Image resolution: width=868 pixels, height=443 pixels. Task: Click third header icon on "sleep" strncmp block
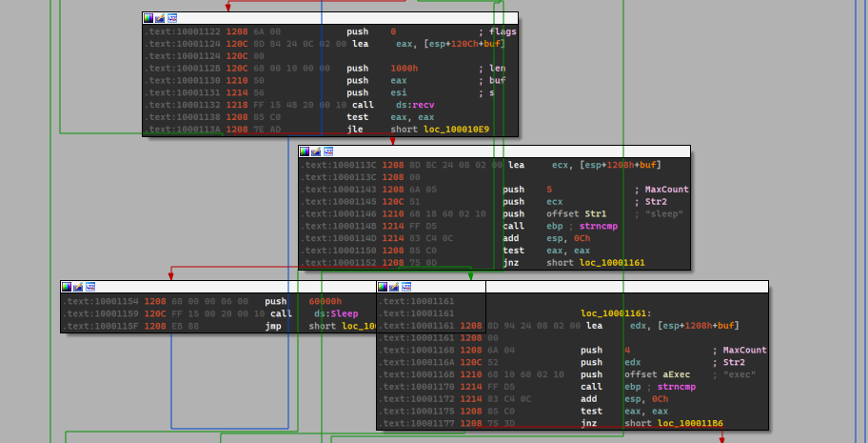click(x=328, y=151)
